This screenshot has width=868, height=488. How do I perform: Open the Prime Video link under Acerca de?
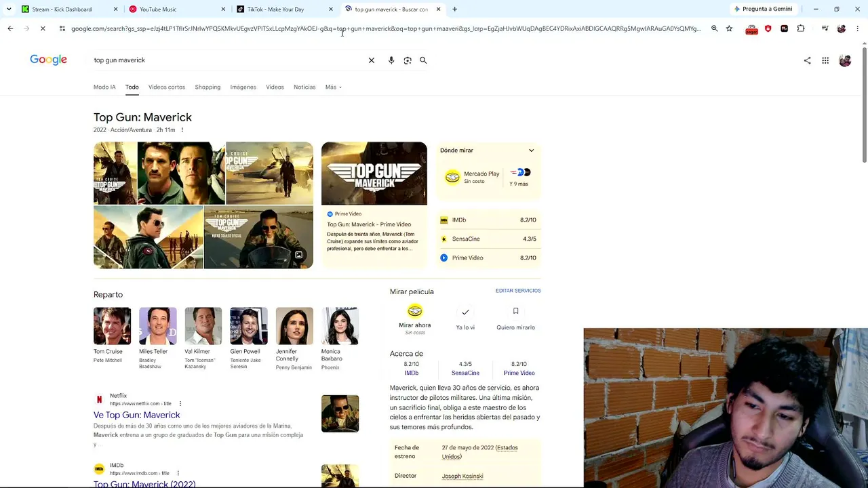click(519, 373)
